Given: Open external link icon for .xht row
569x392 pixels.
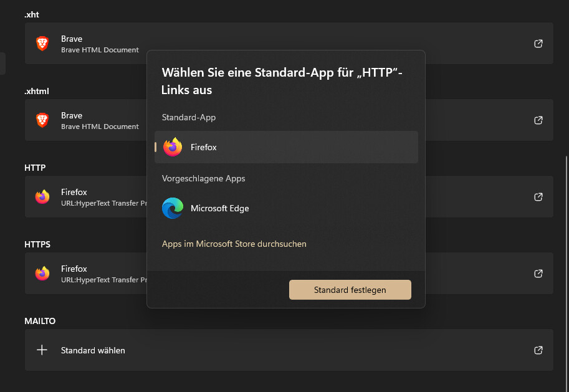Looking at the screenshot, I should click(538, 44).
